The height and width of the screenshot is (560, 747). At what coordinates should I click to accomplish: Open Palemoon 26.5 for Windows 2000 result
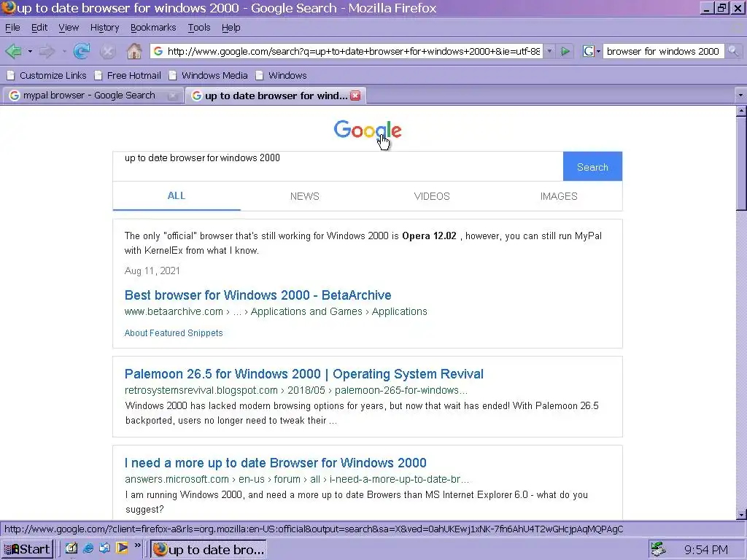pyautogui.click(x=304, y=374)
